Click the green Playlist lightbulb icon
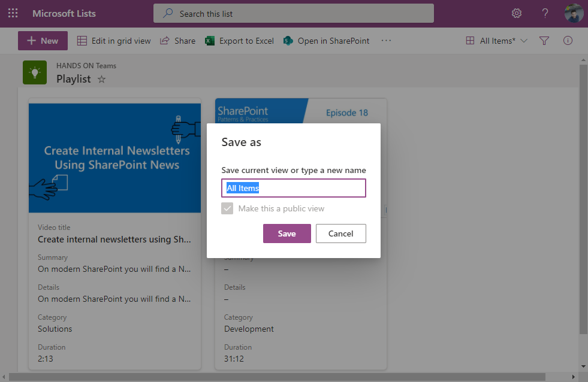 (35, 72)
